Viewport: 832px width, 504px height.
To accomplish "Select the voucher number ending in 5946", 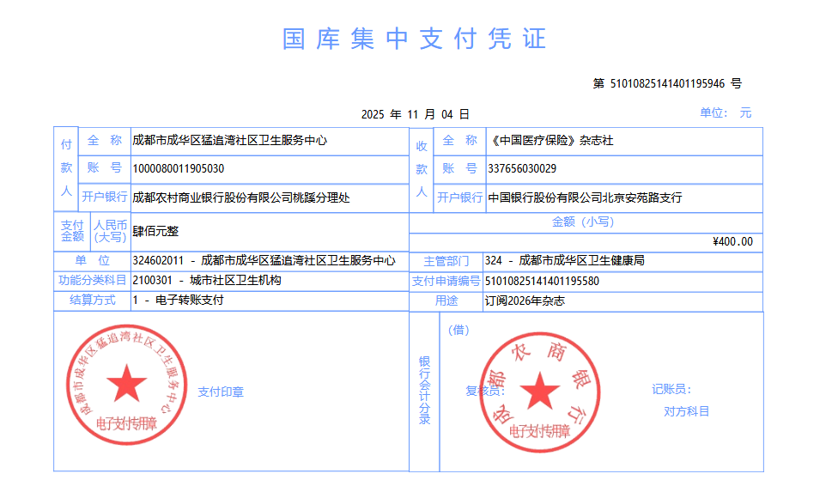I will tap(667, 84).
